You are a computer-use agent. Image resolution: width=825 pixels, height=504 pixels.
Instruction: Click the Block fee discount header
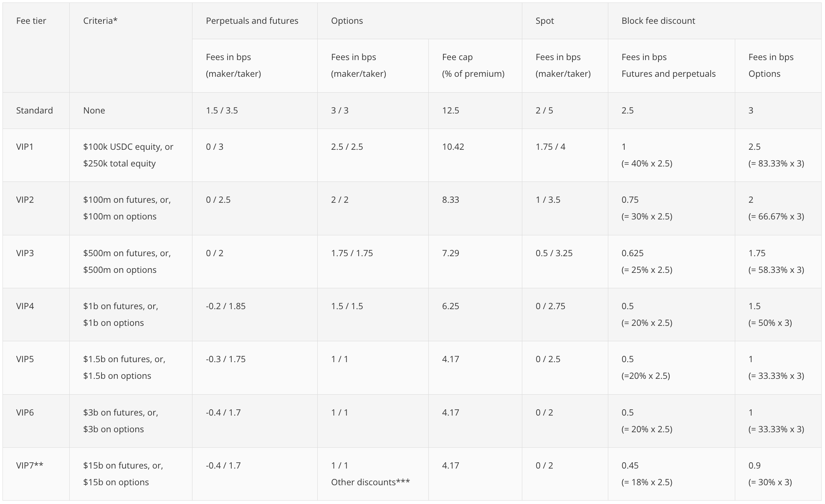(x=658, y=21)
